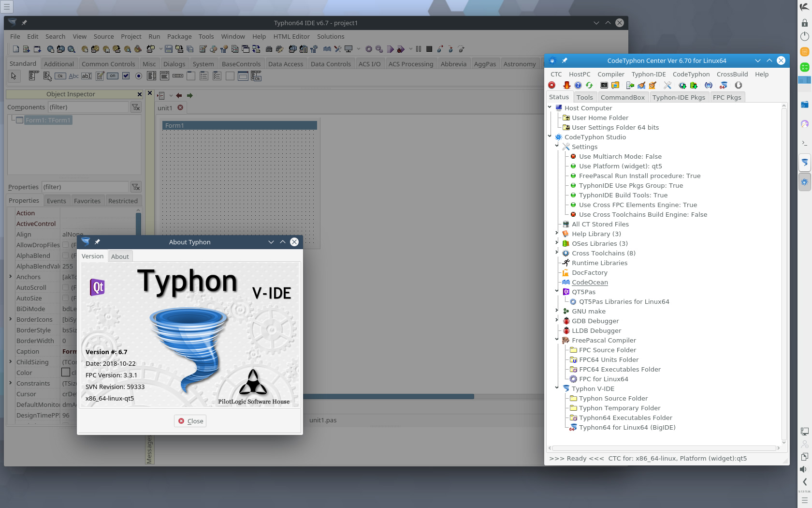Click the volume speaker icon in the side panel
The image size is (812, 508).
coord(804,469)
